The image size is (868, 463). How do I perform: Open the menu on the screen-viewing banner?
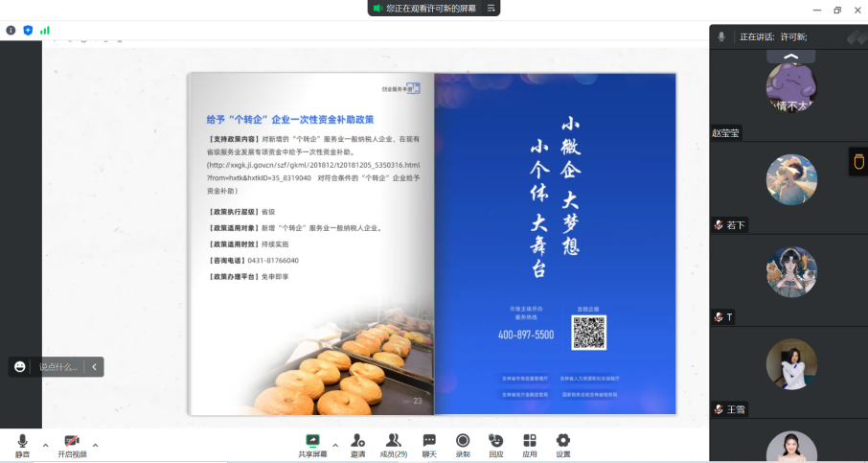[491, 8]
